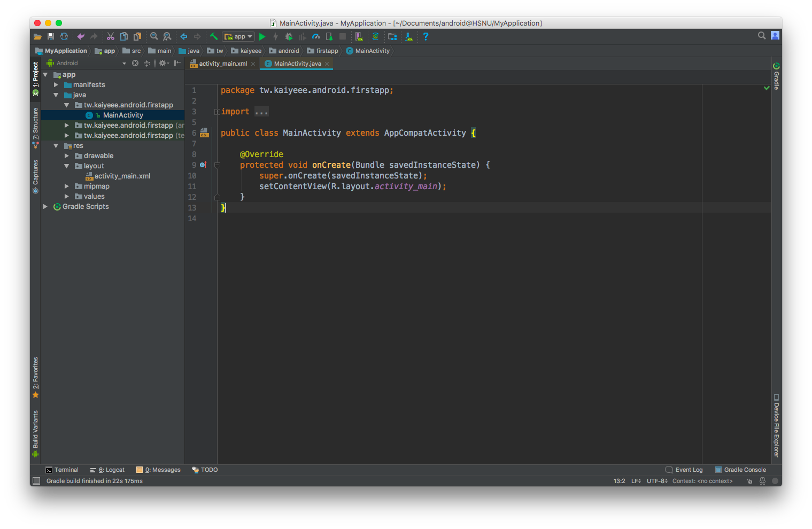812x529 pixels.
Task: Click the Save All disk icon
Action: (x=51, y=36)
